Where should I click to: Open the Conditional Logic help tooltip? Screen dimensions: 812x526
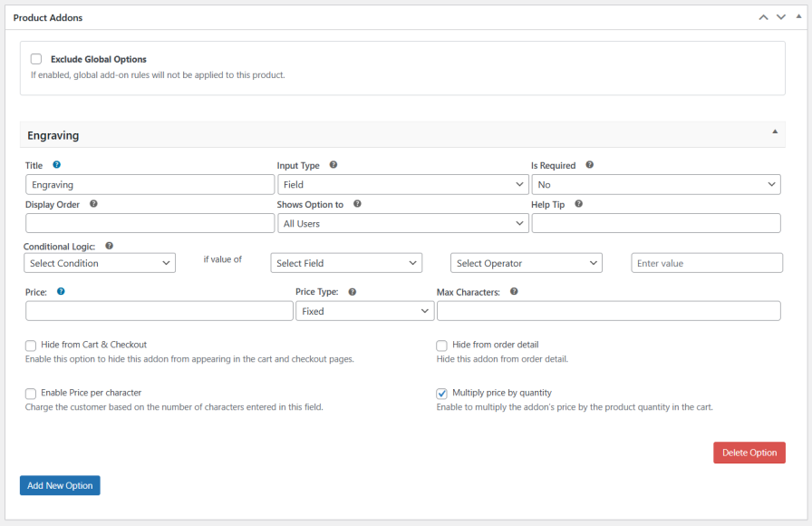tap(109, 246)
